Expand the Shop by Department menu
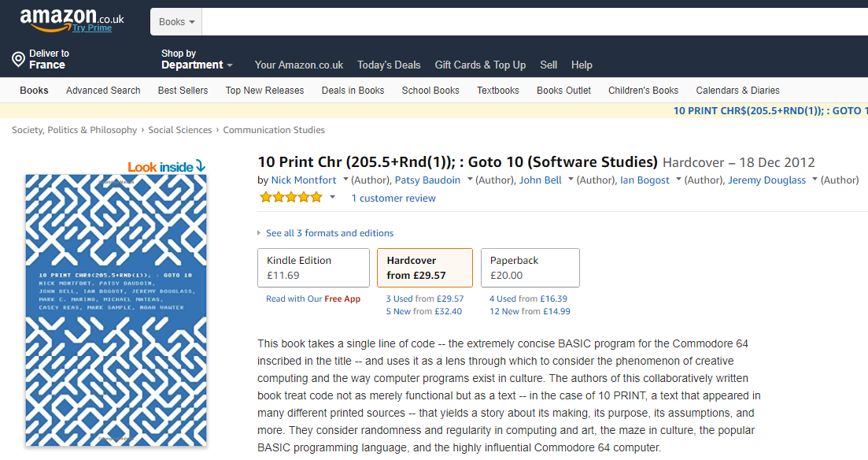Image resolution: width=868 pixels, height=460 pixels. point(197,59)
